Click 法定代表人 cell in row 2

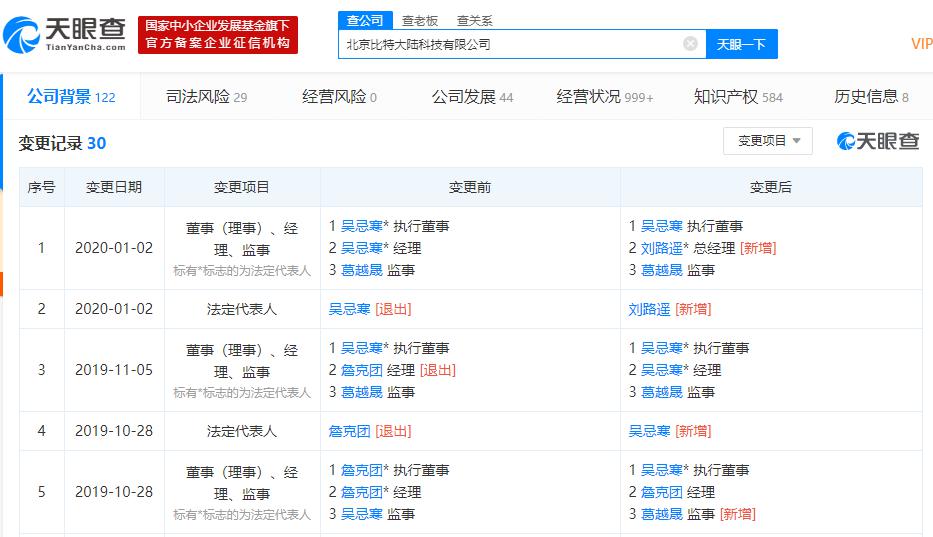click(x=242, y=310)
